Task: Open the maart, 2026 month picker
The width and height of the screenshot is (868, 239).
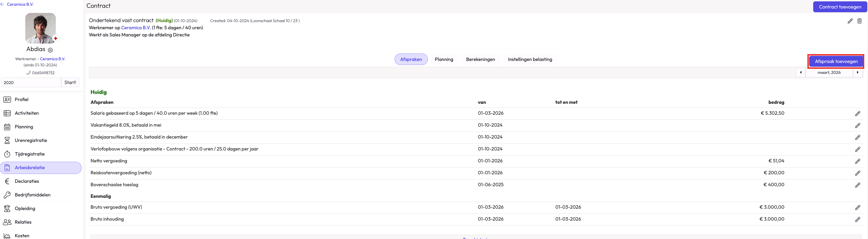Action: (829, 73)
